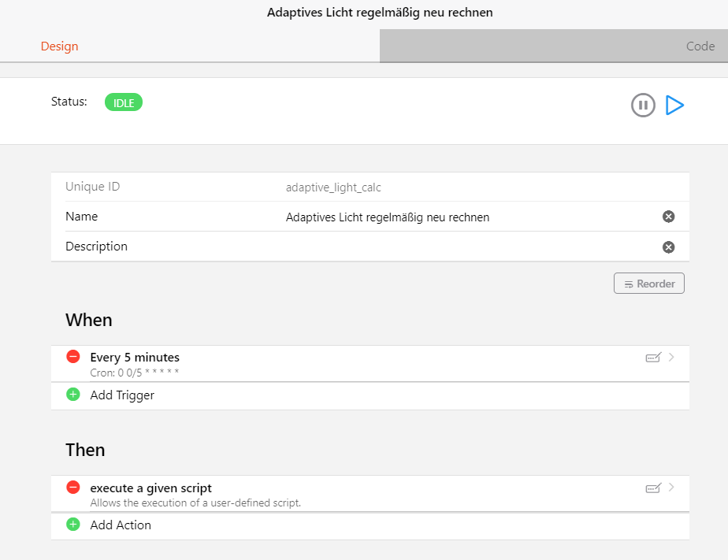Click the IDLE status badge

124,102
